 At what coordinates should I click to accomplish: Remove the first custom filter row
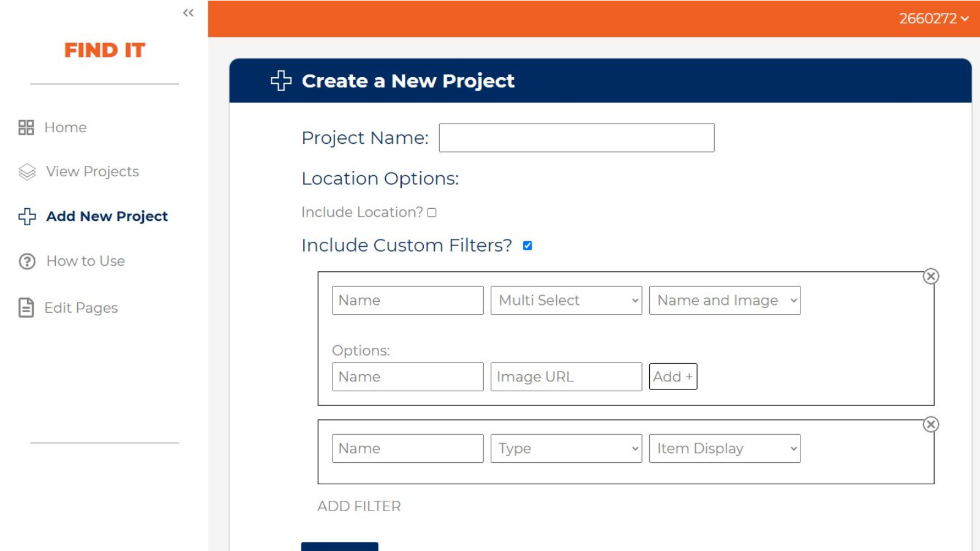tap(931, 276)
